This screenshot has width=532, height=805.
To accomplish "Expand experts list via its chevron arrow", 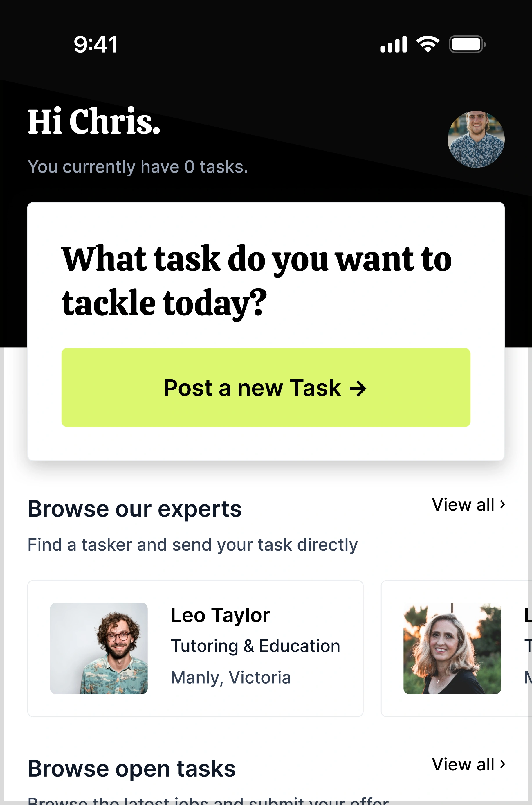I will click(x=503, y=505).
